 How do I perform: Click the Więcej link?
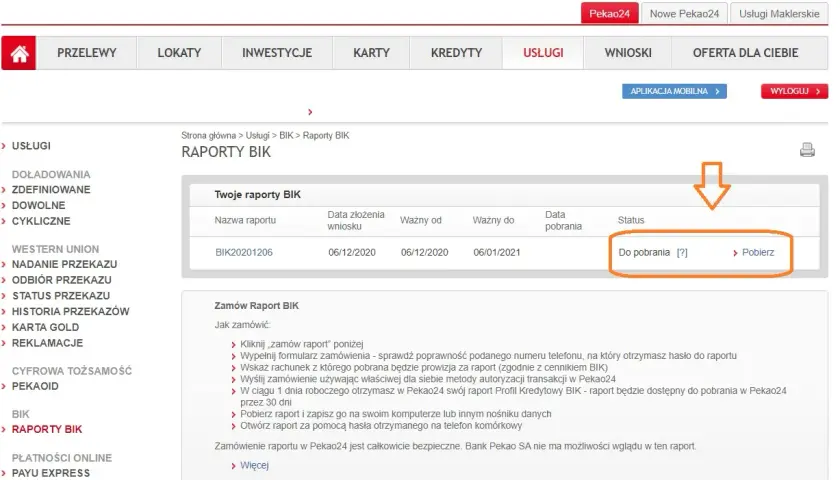click(254, 466)
